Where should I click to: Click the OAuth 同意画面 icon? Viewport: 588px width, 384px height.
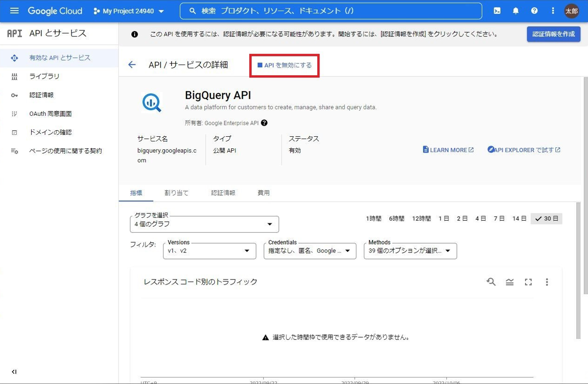click(14, 114)
